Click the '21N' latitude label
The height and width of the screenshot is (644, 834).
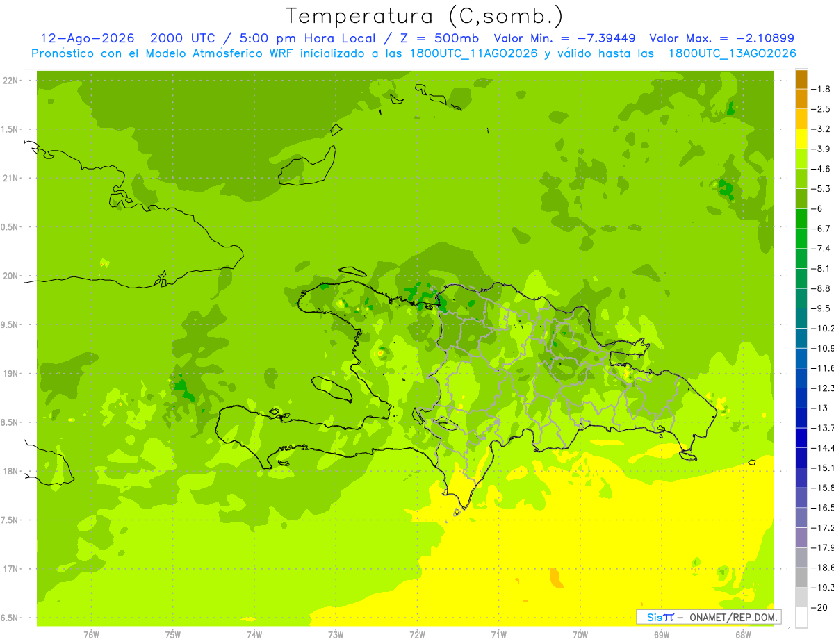[10, 178]
